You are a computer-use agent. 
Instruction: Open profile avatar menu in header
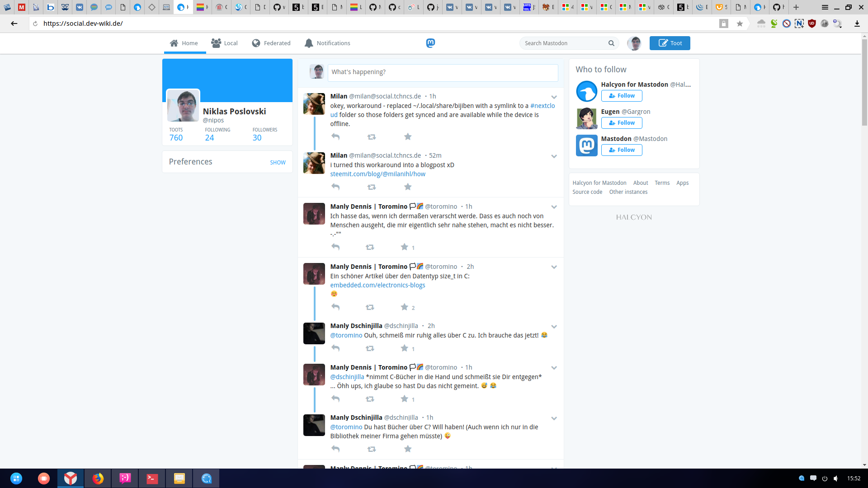coord(634,43)
